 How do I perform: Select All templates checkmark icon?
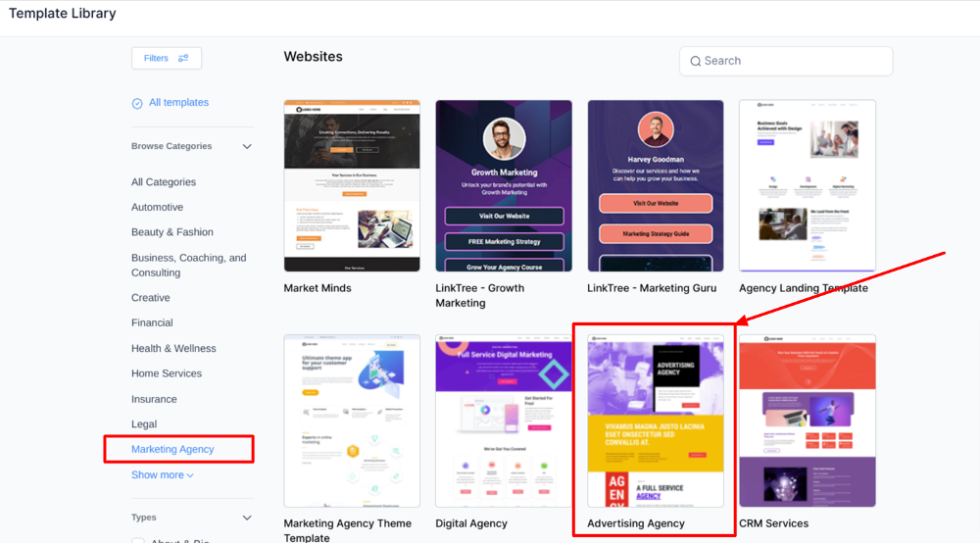[x=137, y=103]
